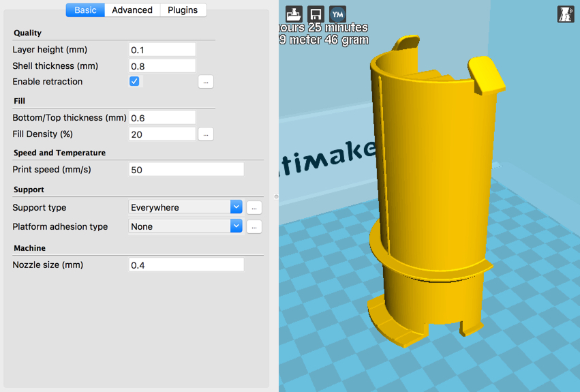Click the 'Bottom/Top thickness (mm)' label
The height and width of the screenshot is (392, 580).
[70, 118]
